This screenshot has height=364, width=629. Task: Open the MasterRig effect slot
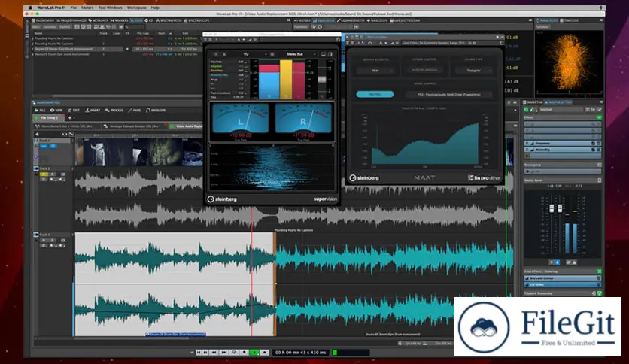tap(561, 150)
